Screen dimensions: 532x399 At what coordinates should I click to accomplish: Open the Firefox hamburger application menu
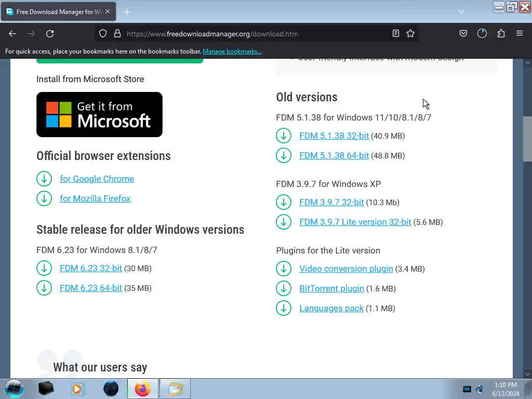click(520, 33)
